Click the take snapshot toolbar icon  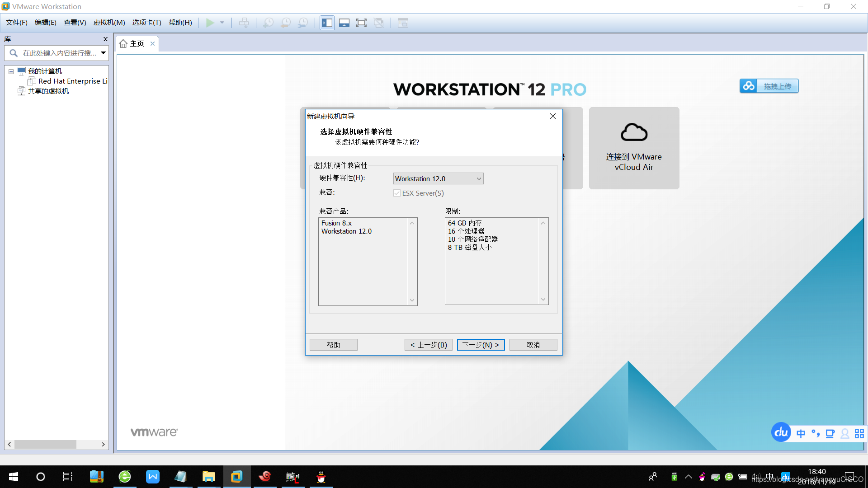click(269, 23)
